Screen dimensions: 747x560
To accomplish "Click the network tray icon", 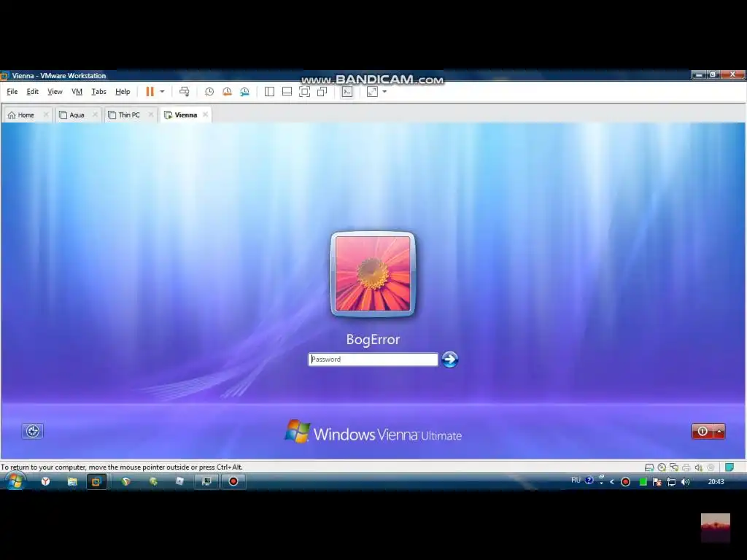I will click(671, 482).
